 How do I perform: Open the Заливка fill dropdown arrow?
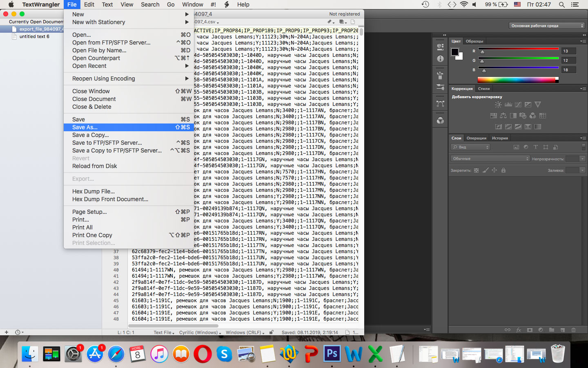click(x=582, y=170)
